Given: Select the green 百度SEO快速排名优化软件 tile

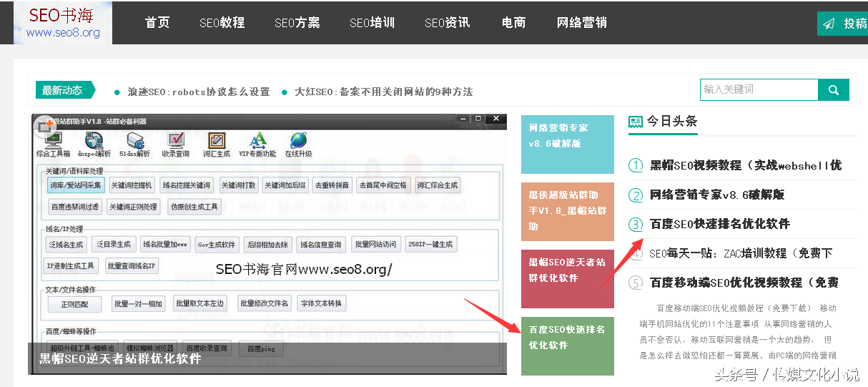Looking at the screenshot, I should (x=568, y=346).
